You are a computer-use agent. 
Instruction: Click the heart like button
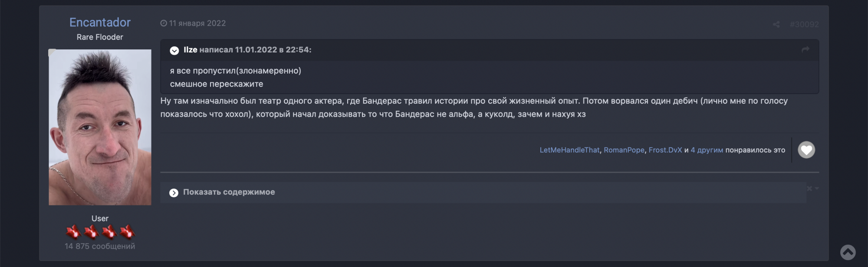pos(806,150)
